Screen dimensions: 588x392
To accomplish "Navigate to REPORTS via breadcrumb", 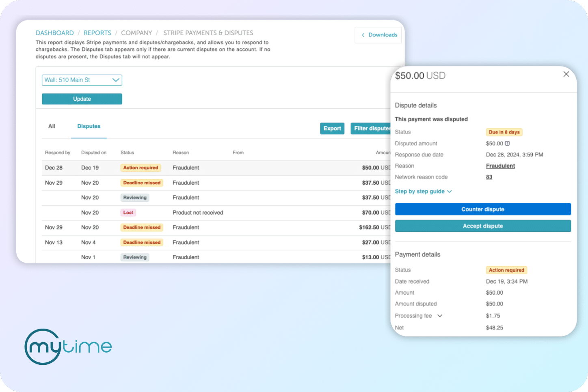I will [97, 32].
